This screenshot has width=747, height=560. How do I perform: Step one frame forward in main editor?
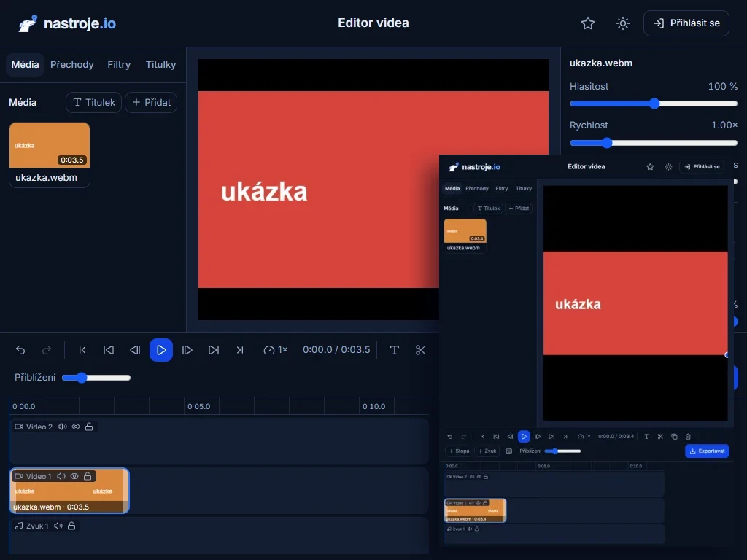tap(187, 350)
